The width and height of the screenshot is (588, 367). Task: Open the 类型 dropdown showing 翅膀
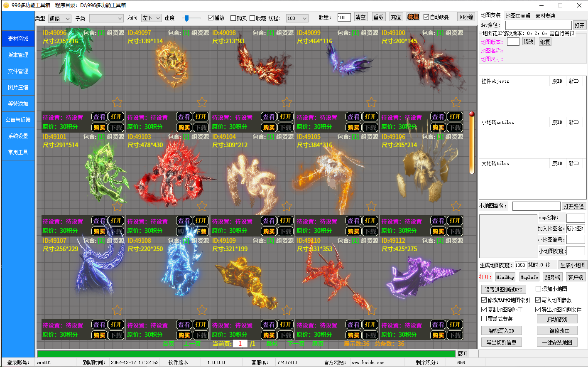point(60,18)
